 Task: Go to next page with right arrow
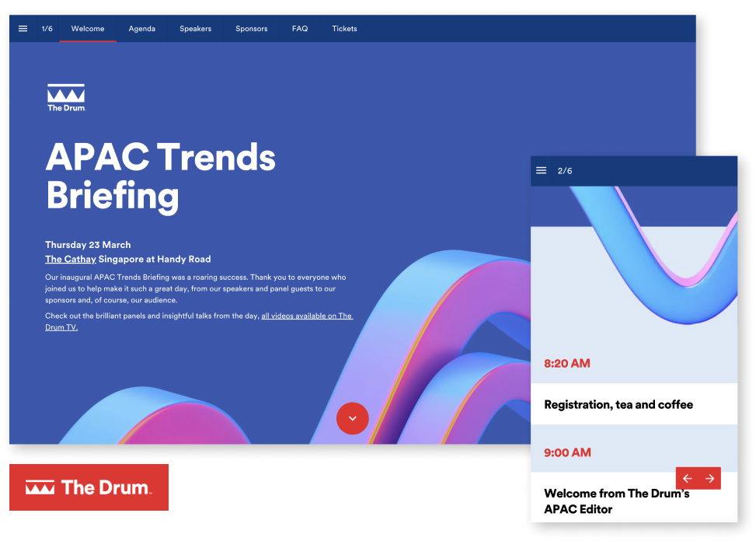coord(709,479)
